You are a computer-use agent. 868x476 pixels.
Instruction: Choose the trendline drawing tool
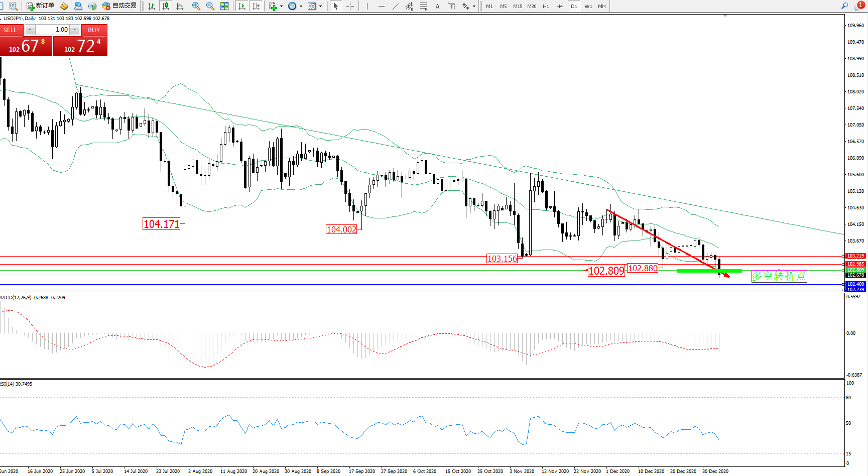tap(395, 6)
